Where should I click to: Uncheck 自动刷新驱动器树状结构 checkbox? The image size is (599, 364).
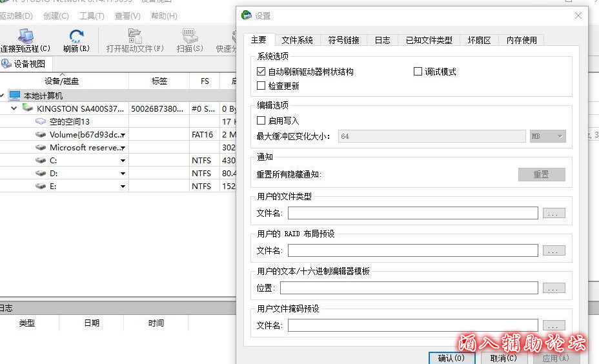(261, 72)
